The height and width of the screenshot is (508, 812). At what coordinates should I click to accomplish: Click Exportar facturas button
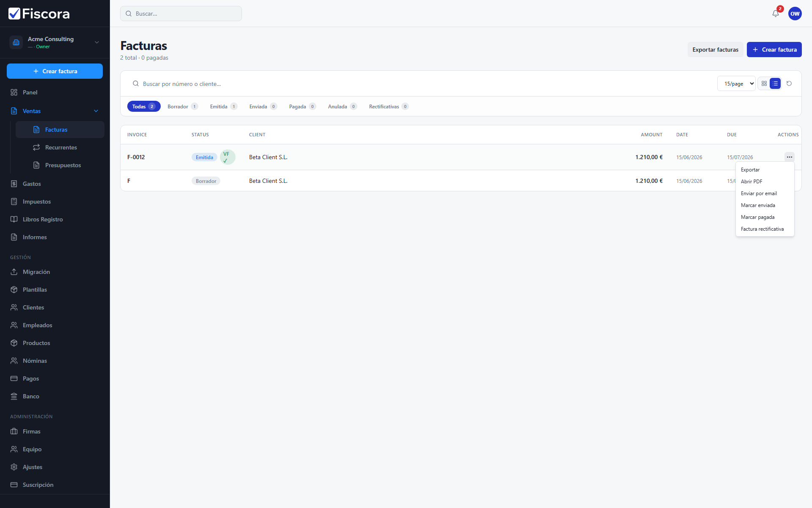click(716, 50)
